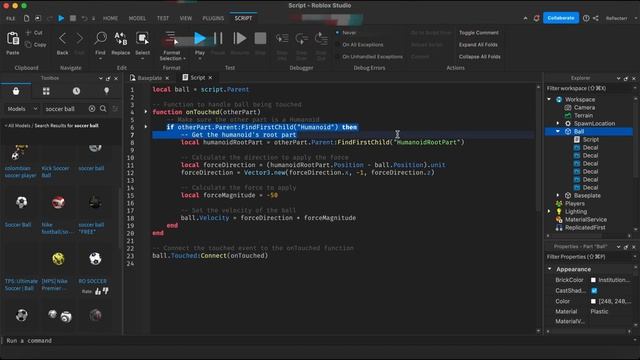Click the Step Into debugger icon
The height and width of the screenshot is (360, 640).
coord(282,39)
